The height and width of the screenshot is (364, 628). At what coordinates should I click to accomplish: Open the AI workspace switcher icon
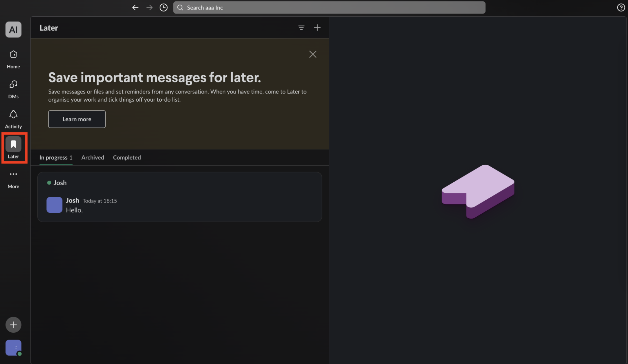[x=13, y=29]
